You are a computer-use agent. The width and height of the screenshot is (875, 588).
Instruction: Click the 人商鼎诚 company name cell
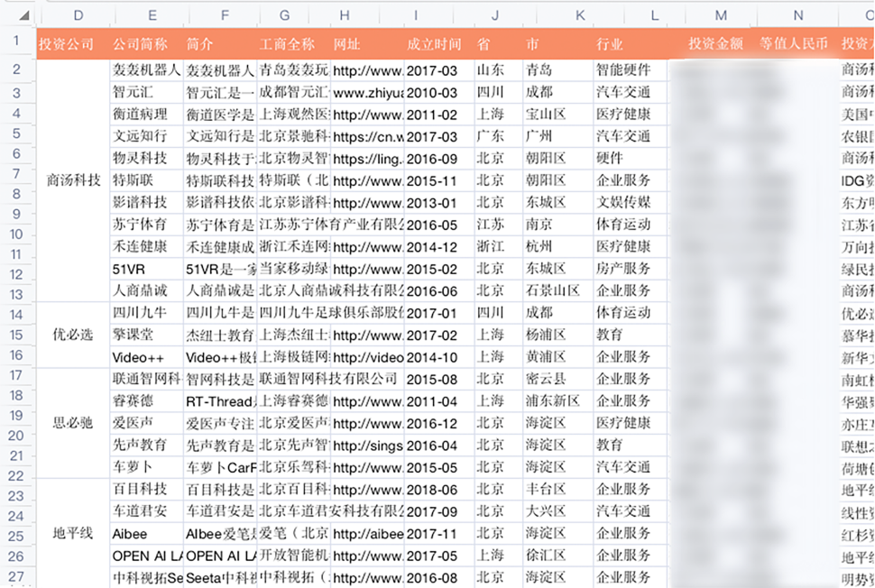[147, 290]
